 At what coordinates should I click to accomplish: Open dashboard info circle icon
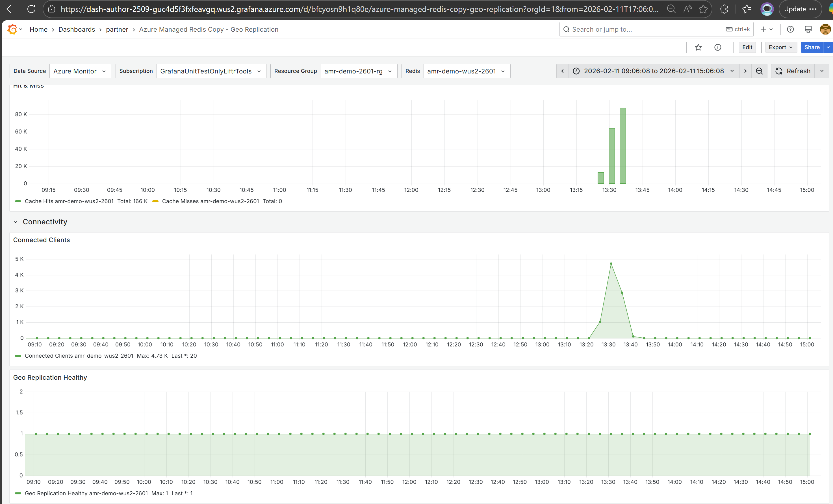coord(717,47)
